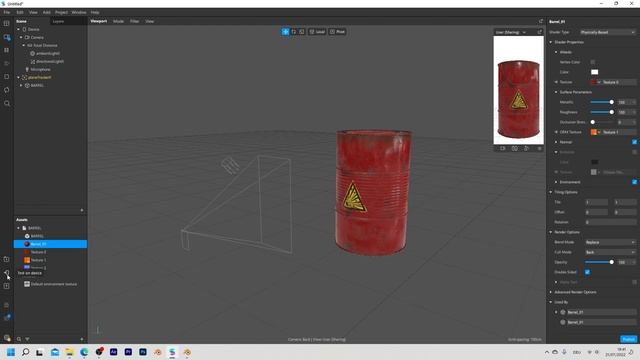The width and height of the screenshot is (640, 360).
Task: Select the Barrel_01 material asset
Action: [50, 244]
